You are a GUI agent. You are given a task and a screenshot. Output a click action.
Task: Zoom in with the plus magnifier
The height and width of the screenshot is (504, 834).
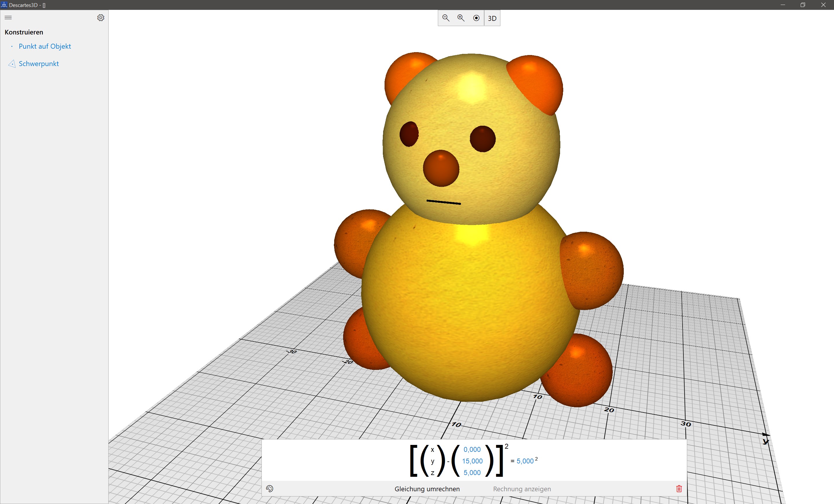coord(461,18)
